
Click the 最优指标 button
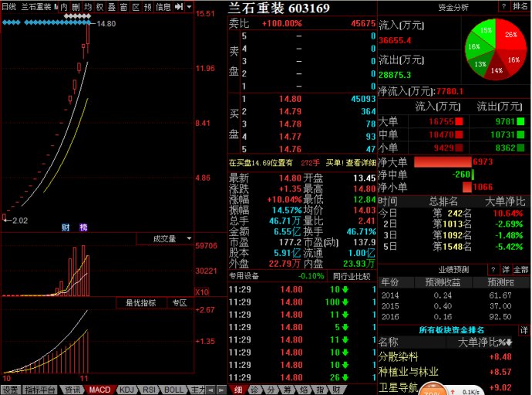pos(141,302)
